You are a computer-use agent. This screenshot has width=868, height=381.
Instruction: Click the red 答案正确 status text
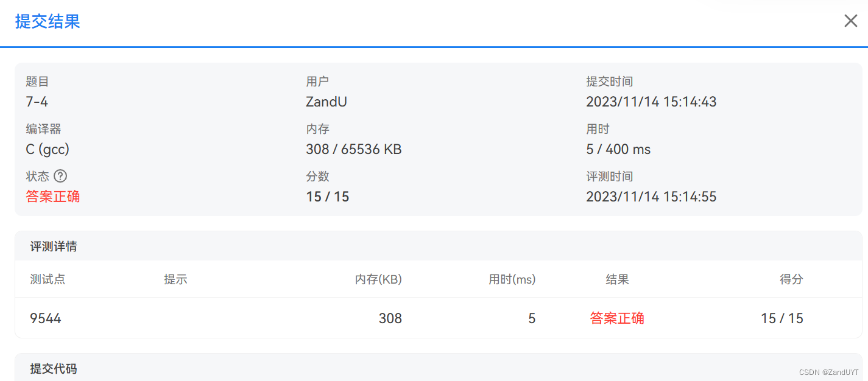(x=53, y=197)
